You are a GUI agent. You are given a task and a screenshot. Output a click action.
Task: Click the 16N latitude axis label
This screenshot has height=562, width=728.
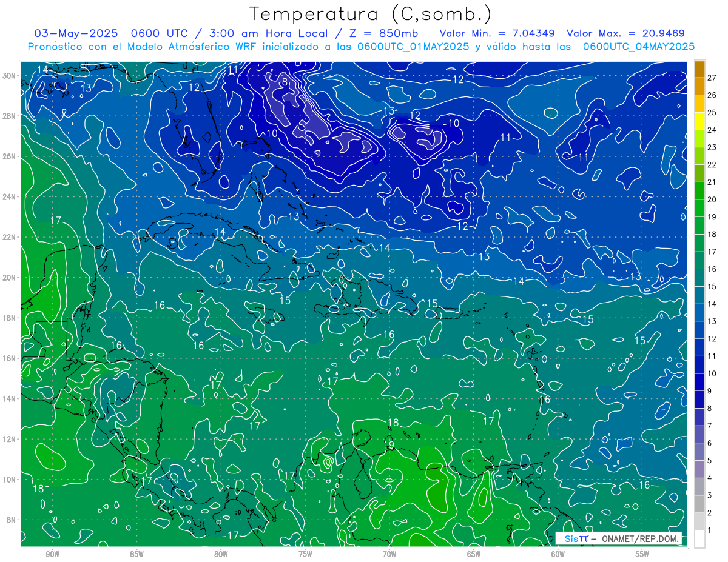(9, 358)
